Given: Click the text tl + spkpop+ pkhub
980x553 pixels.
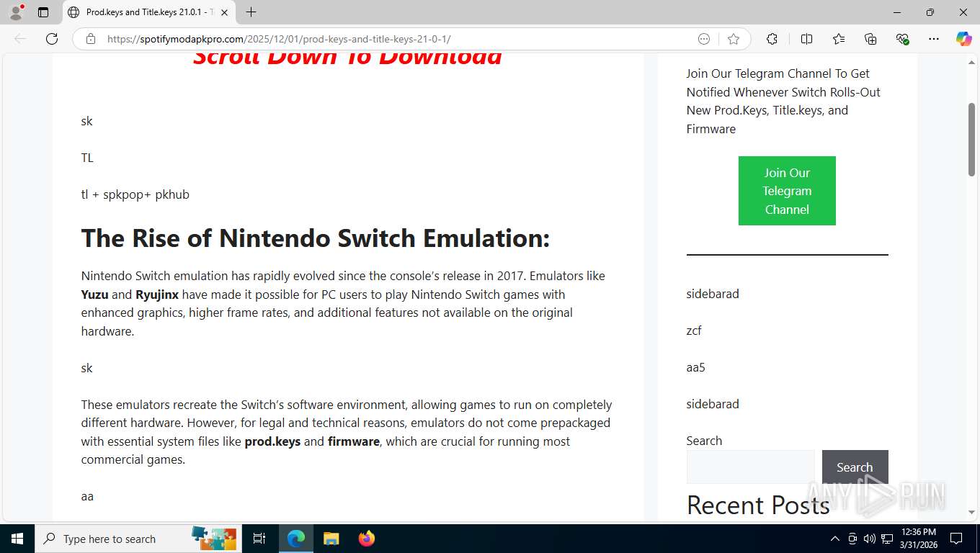Looking at the screenshot, I should (135, 194).
